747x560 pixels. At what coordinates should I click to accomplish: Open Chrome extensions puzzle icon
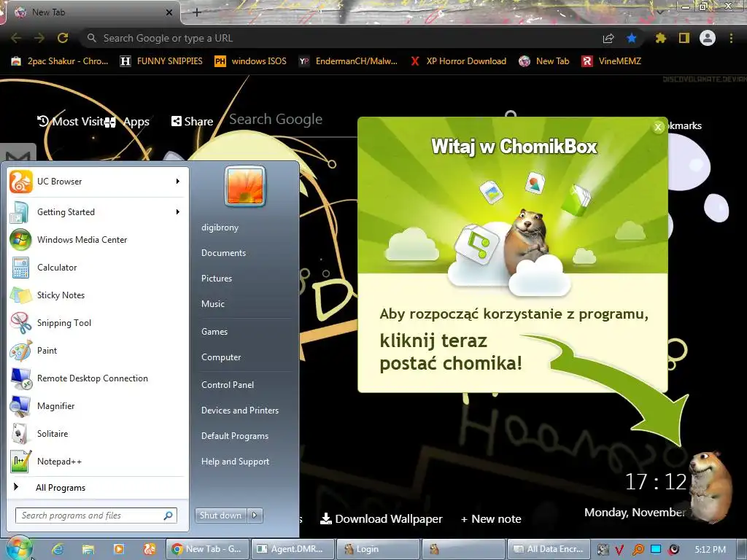coord(660,38)
